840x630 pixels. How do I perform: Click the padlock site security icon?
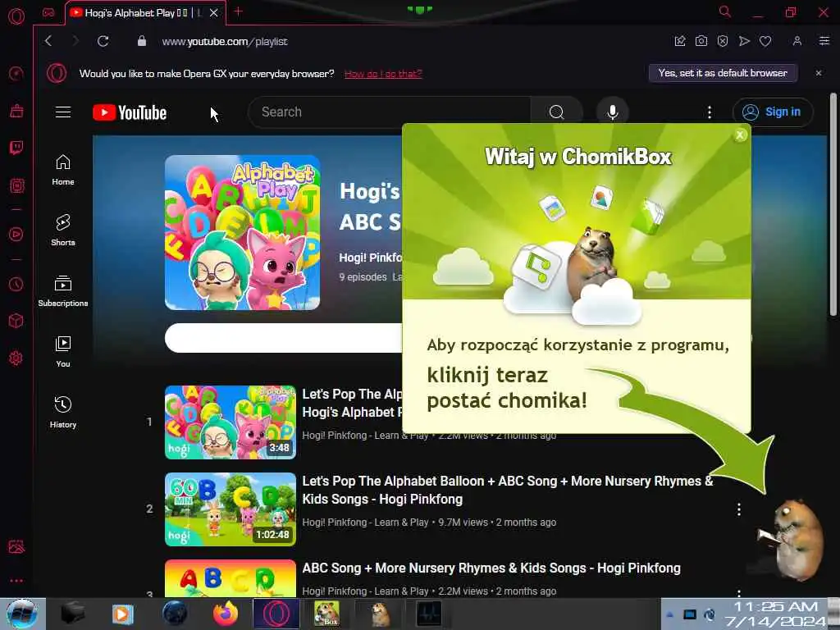[x=141, y=41]
